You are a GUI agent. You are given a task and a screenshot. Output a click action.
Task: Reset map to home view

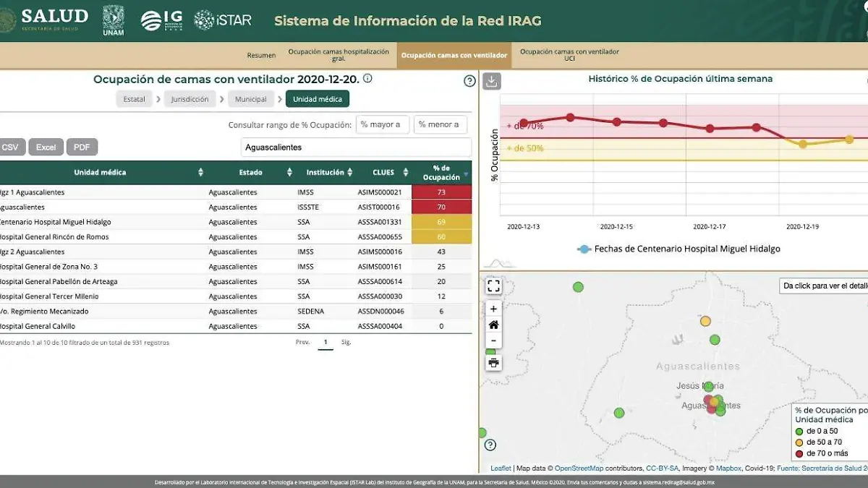click(x=493, y=325)
